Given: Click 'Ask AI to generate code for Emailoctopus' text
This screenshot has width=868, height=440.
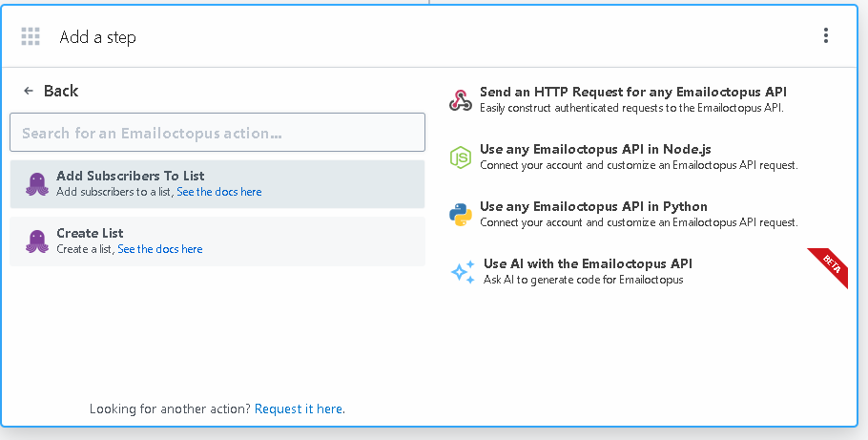Looking at the screenshot, I should point(584,280).
